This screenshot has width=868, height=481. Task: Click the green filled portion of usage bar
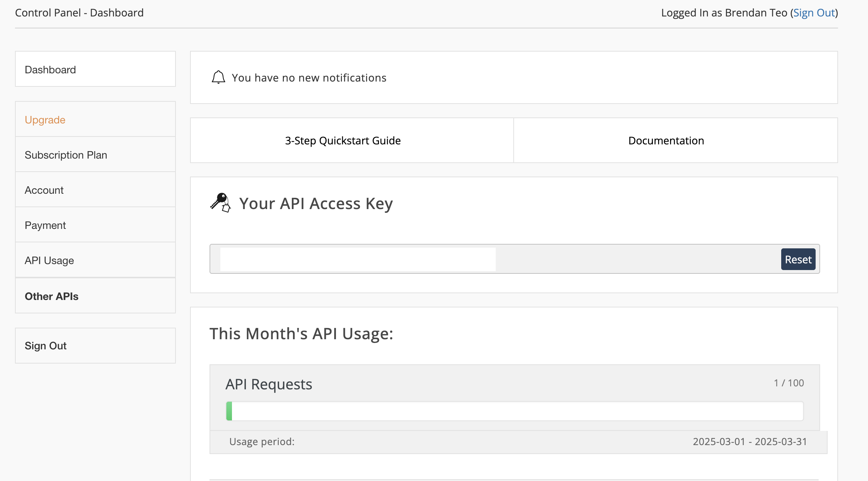click(229, 411)
